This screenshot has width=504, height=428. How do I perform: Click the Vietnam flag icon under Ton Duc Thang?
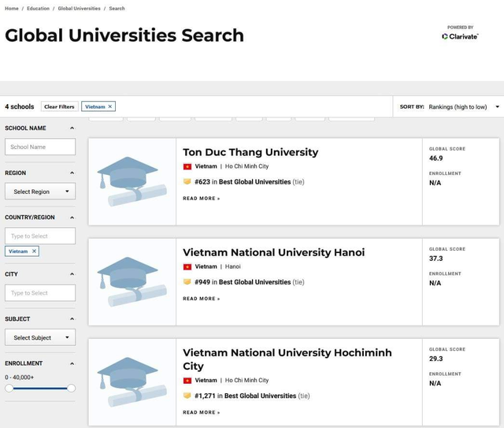coord(187,167)
